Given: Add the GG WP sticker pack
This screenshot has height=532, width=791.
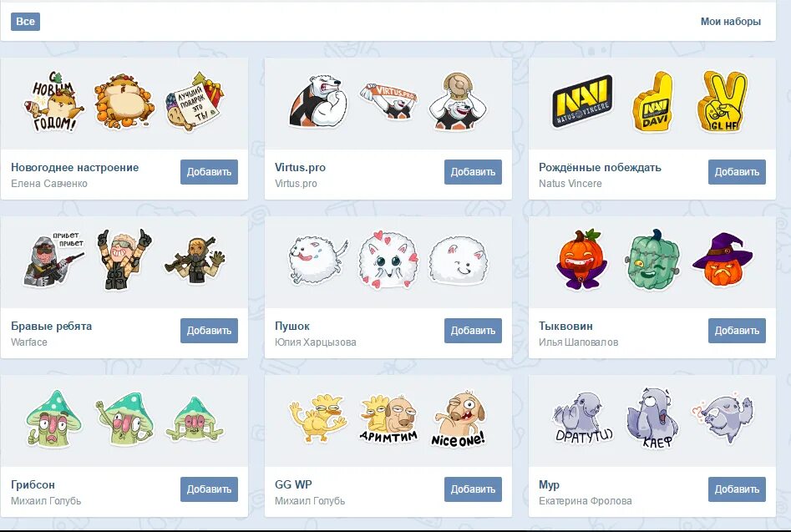Looking at the screenshot, I should [473, 489].
